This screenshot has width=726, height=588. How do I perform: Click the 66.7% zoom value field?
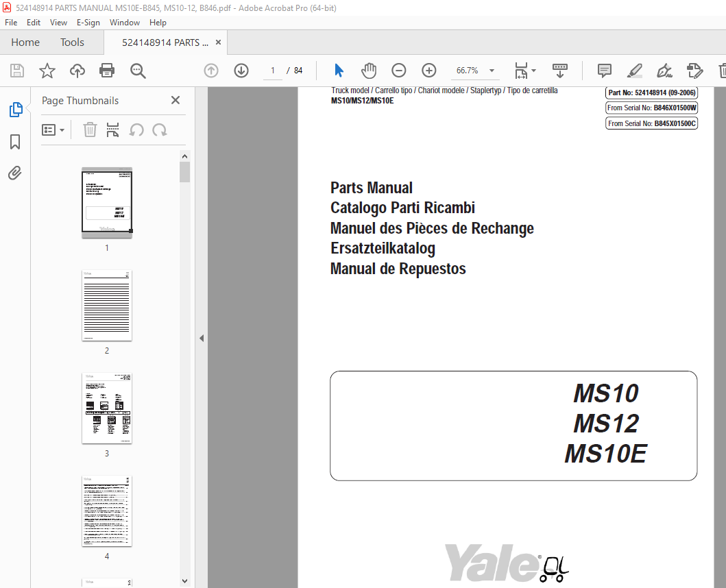(x=467, y=71)
